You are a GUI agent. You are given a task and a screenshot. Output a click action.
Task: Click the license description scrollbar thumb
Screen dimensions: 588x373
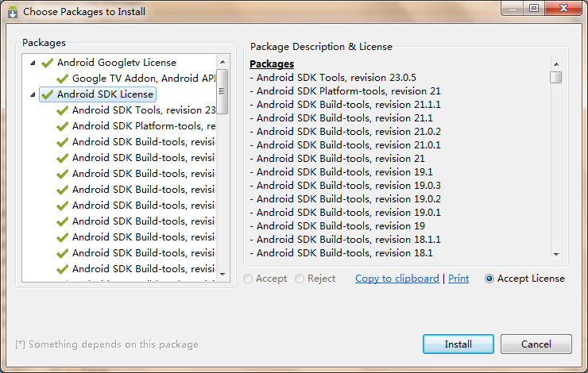pos(555,77)
